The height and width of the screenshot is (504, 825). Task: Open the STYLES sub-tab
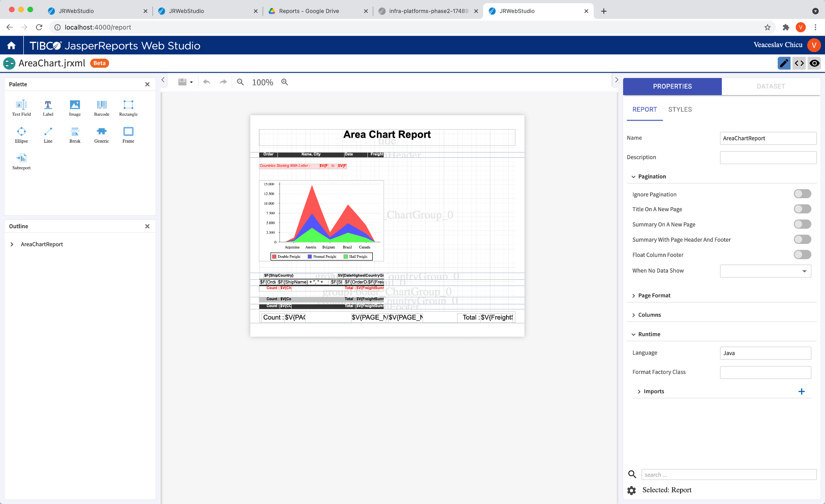click(x=680, y=109)
